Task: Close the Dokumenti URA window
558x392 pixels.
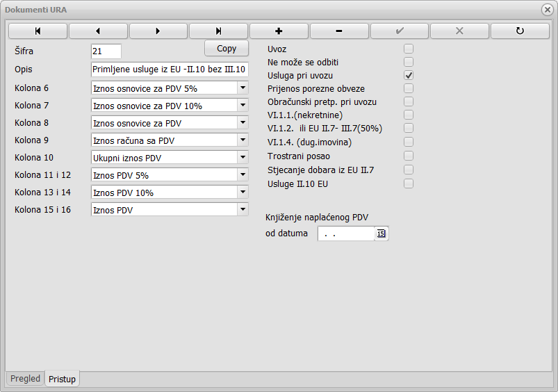Action: (547, 10)
